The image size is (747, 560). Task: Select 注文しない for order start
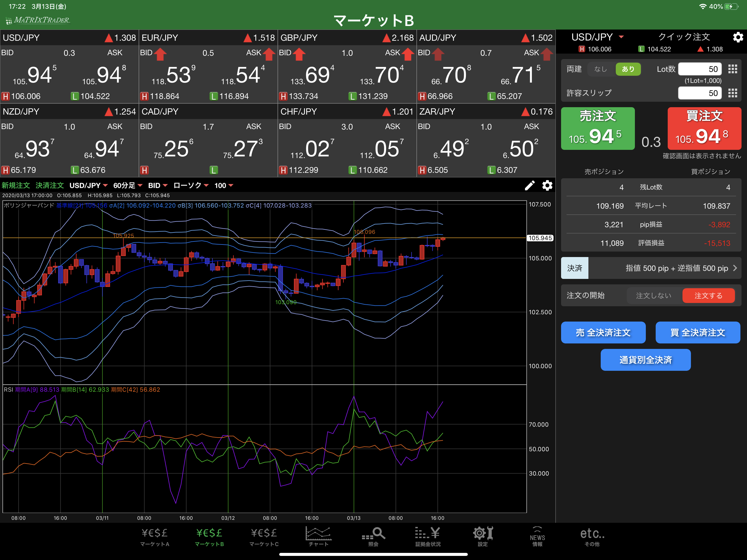(653, 296)
